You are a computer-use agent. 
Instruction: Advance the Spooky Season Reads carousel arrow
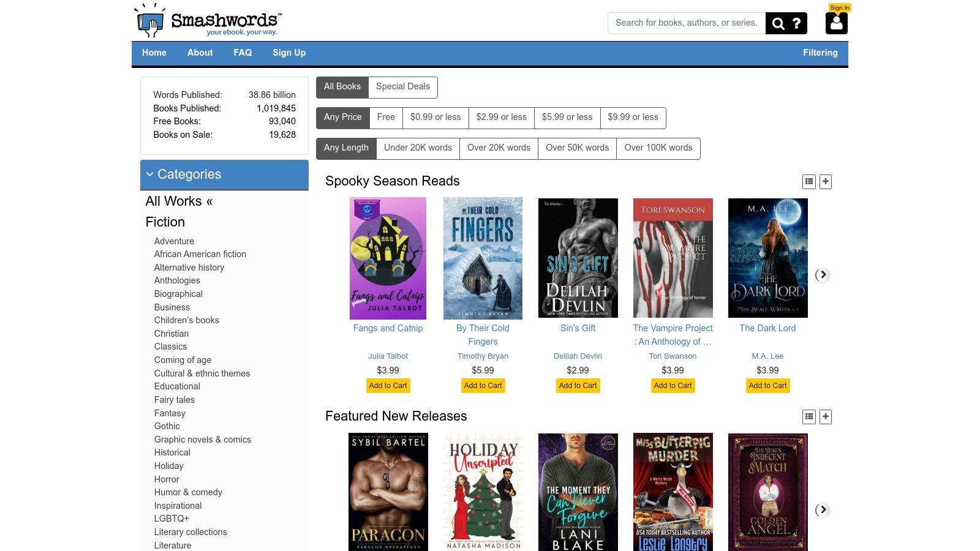coord(823,275)
